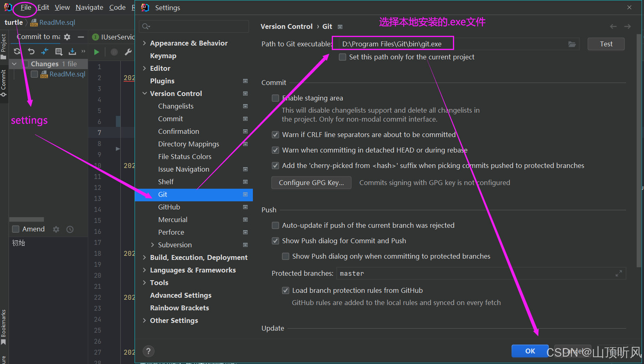Run the SQL file with green play icon
The image size is (644, 364).
pos(97,52)
